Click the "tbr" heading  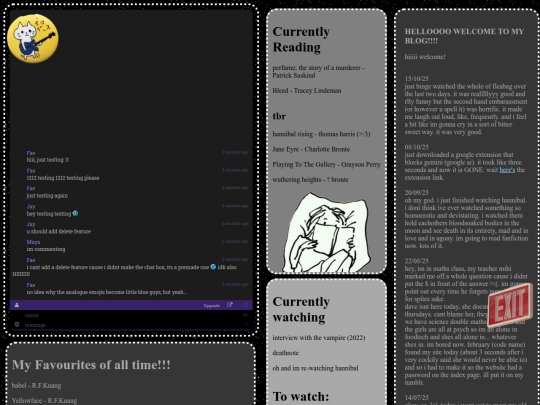(279, 116)
